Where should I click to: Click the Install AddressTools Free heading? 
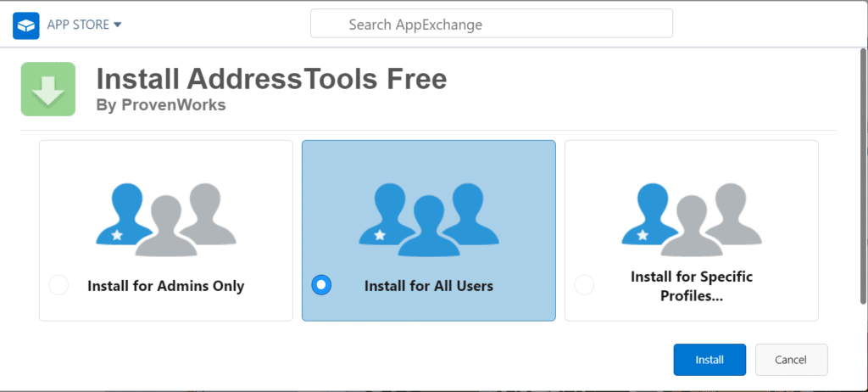271,79
